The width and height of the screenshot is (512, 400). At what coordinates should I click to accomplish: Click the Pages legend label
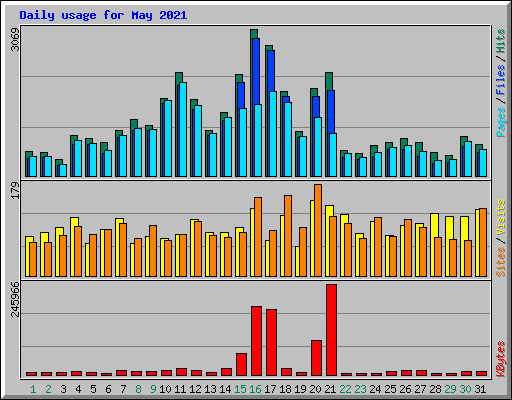click(x=501, y=122)
